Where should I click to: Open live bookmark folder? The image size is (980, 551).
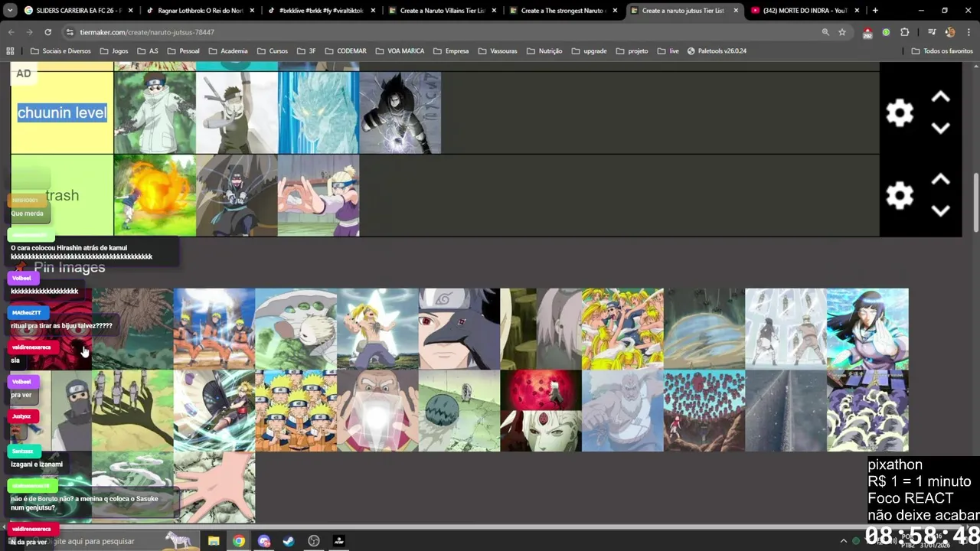(x=668, y=51)
